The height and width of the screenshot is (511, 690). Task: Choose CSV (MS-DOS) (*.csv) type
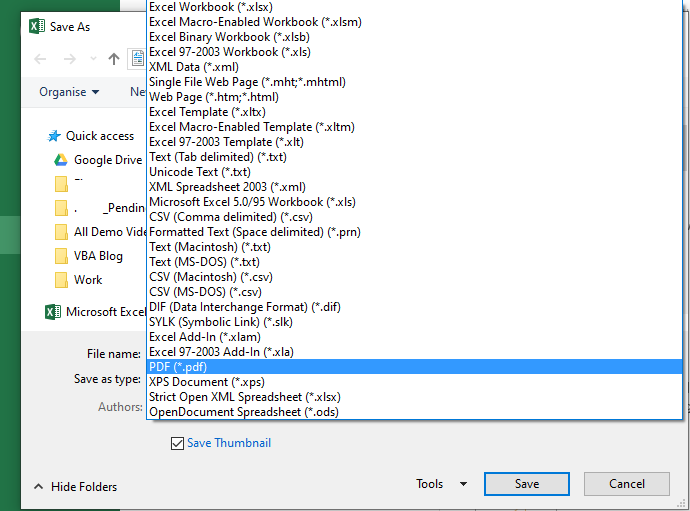(414, 291)
